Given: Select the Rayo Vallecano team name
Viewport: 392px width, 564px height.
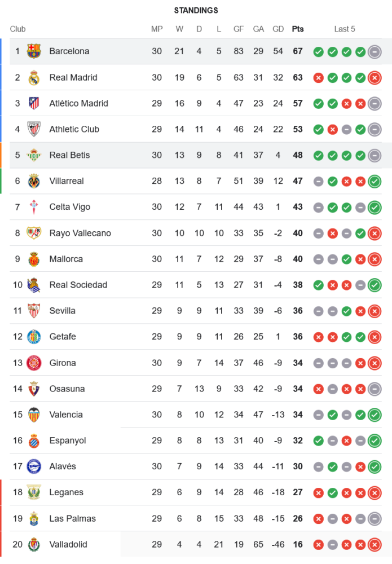Looking at the screenshot, I should point(80,233).
